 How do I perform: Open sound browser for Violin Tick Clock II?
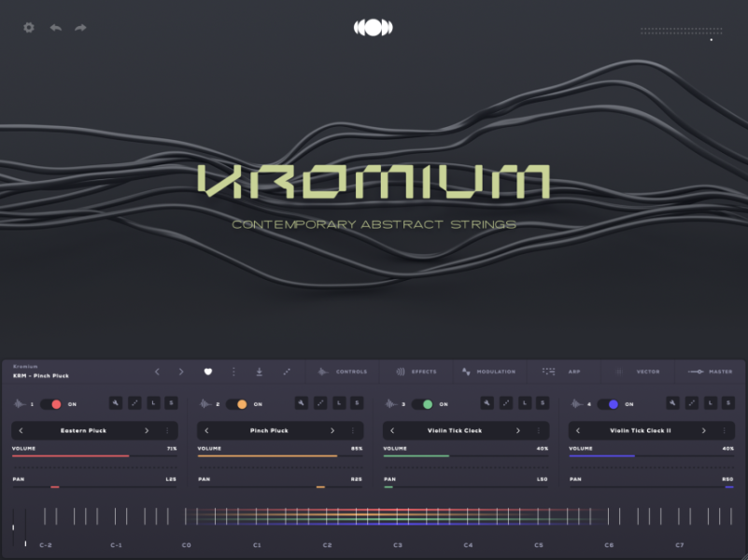tap(641, 430)
